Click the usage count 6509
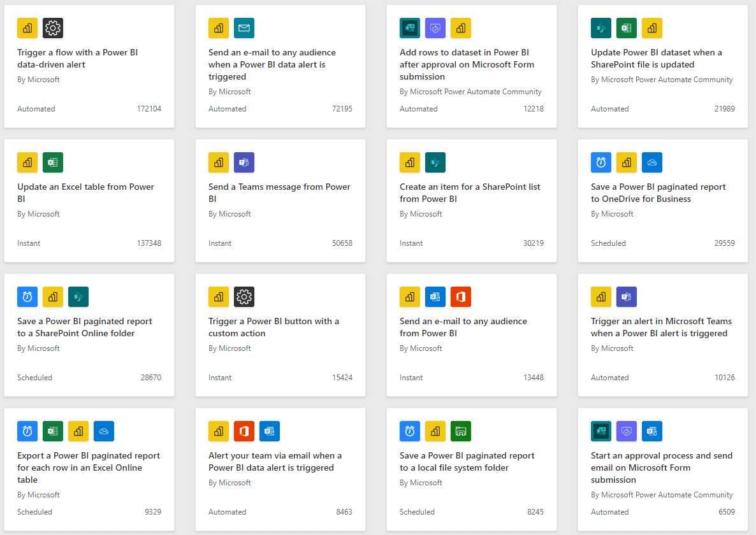The image size is (756, 535). pyautogui.click(x=727, y=512)
